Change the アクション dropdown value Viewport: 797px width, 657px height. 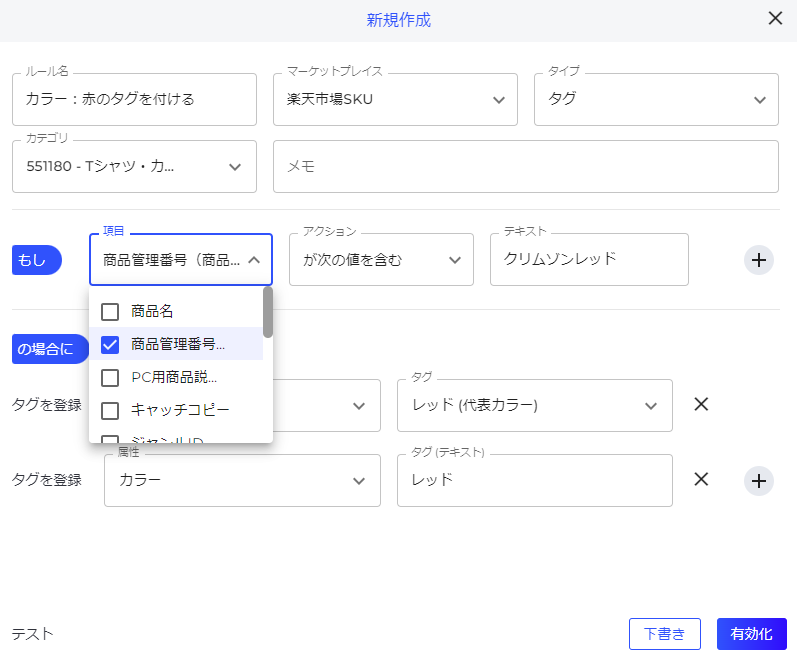click(x=381, y=260)
